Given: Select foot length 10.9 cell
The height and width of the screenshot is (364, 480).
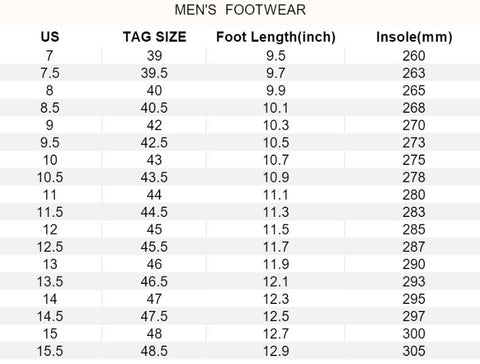Looking at the screenshot, I should coord(276,177).
